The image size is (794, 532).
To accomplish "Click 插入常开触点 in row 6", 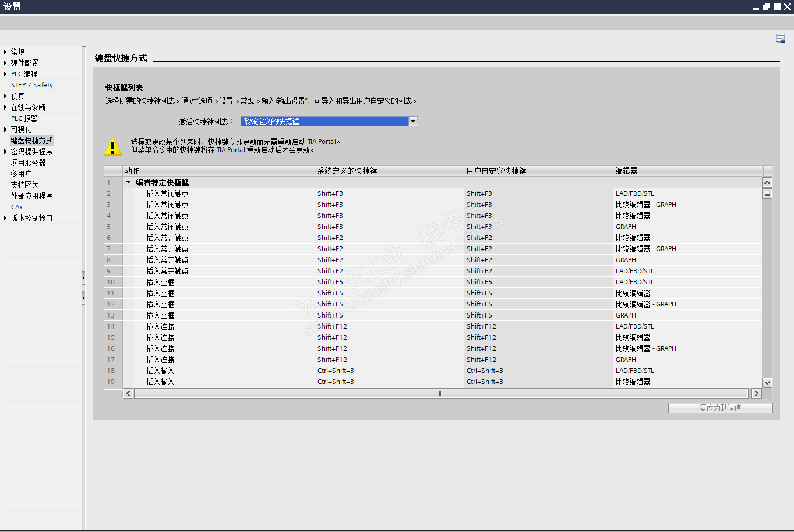I will click(x=167, y=238).
